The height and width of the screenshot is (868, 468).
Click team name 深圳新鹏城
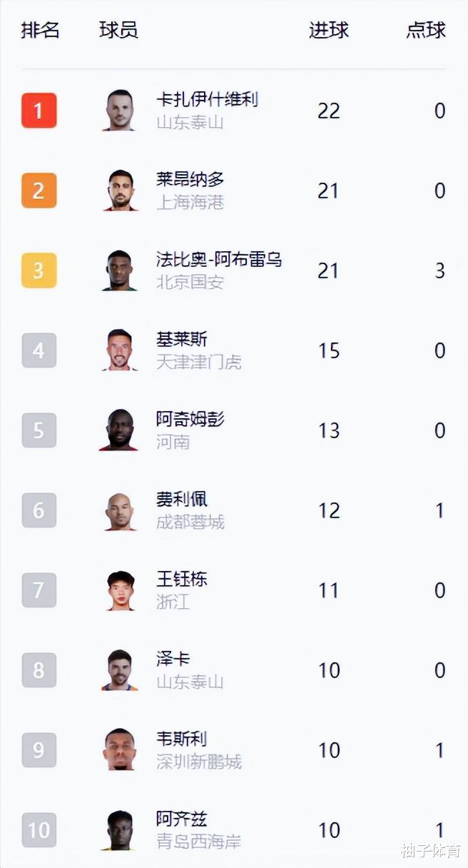point(198,762)
